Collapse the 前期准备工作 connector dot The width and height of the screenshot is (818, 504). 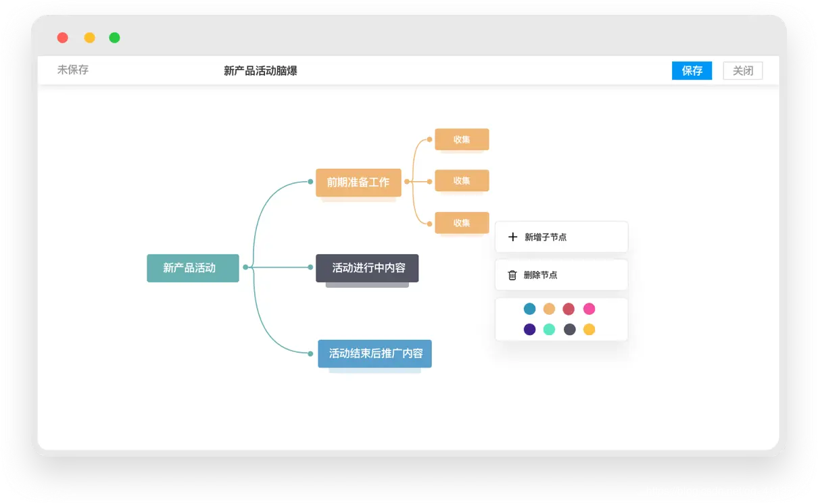(407, 182)
